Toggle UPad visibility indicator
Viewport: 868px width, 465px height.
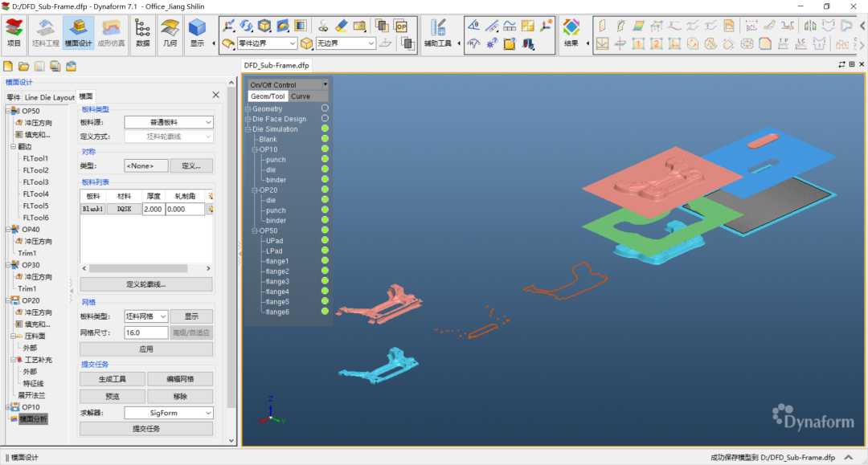325,240
